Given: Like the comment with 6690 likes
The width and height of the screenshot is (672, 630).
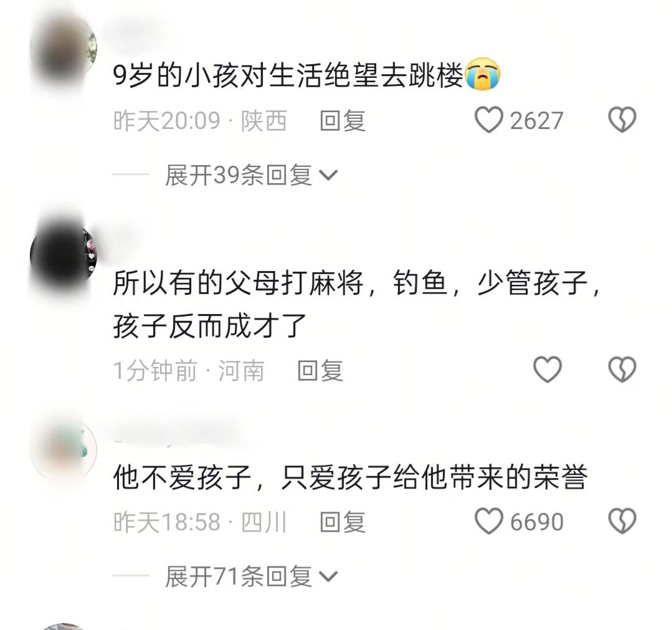Looking at the screenshot, I should [488, 521].
